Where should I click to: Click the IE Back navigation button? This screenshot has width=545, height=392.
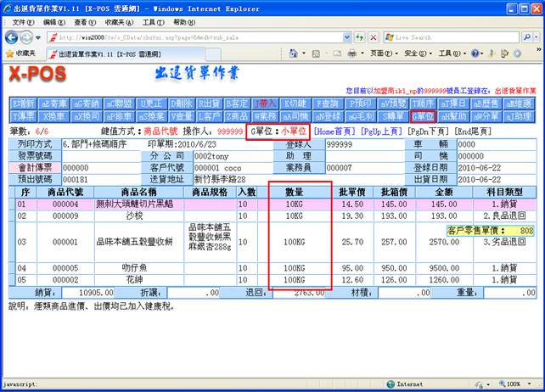pos(12,37)
